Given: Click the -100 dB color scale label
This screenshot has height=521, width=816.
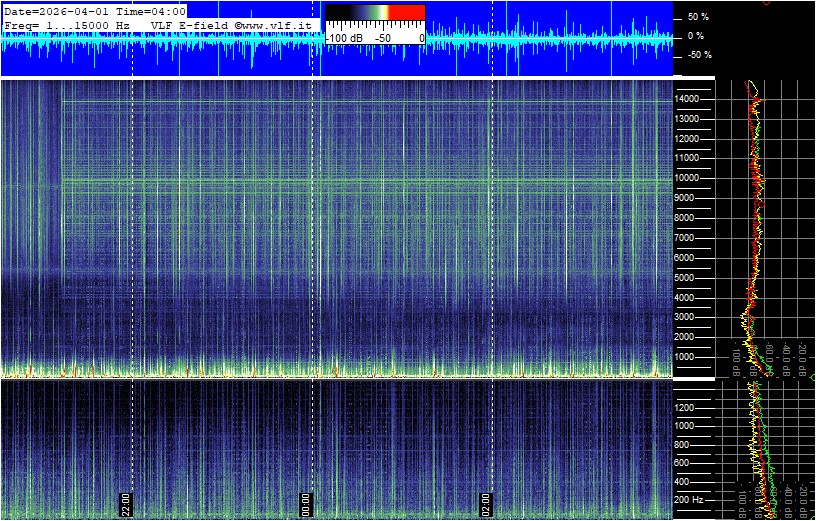Looking at the screenshot, I should coord(344,38).
